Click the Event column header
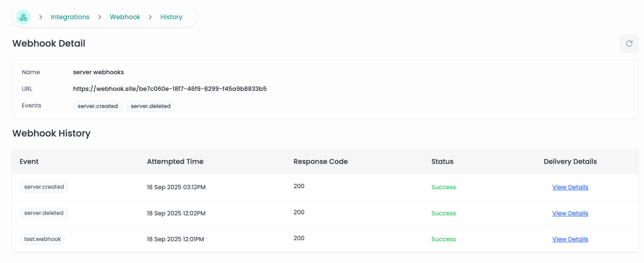644x263 pixels. coord(29,161)
